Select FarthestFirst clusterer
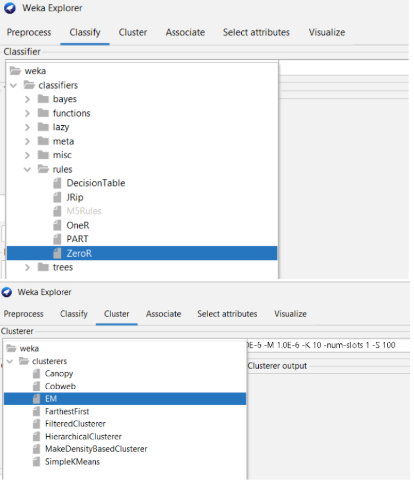 [67, 411]
